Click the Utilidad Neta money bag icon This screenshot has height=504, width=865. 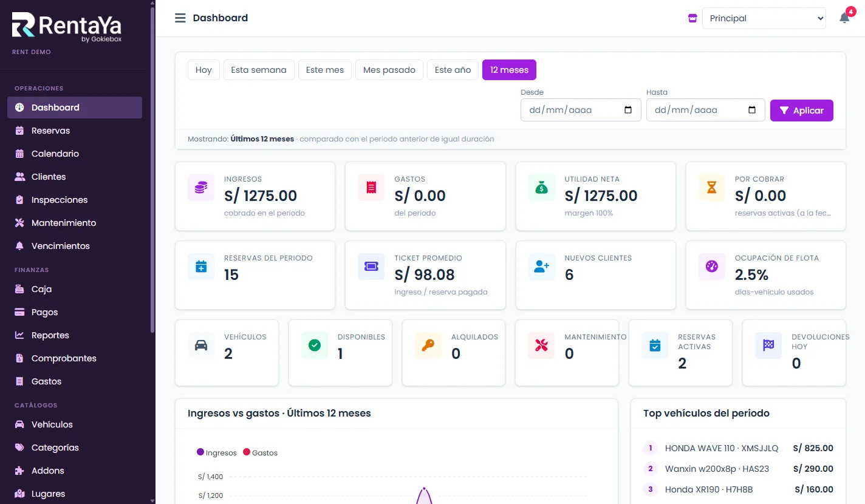pos(542,188)
